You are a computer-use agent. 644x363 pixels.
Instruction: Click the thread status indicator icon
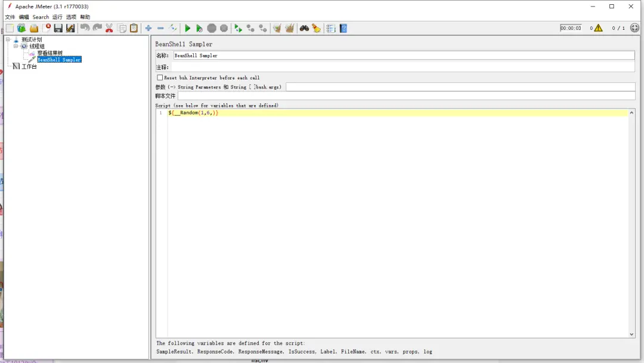coord(634,28)
